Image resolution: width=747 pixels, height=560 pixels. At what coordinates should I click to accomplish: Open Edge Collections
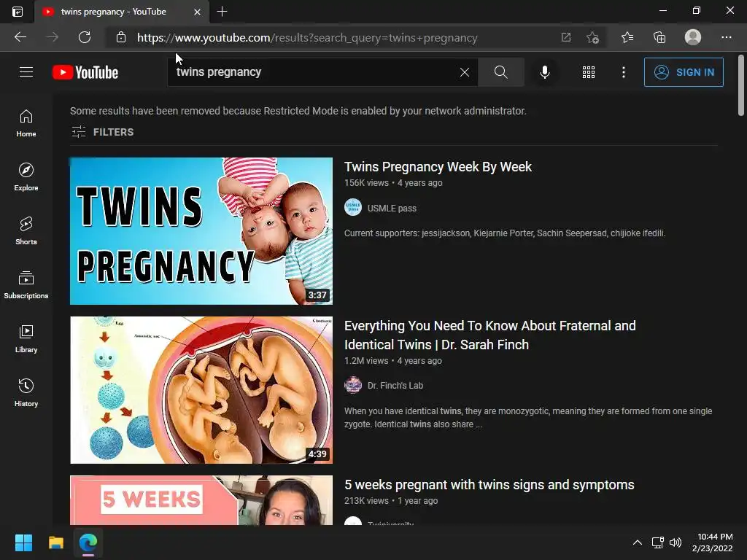[659, 37]
